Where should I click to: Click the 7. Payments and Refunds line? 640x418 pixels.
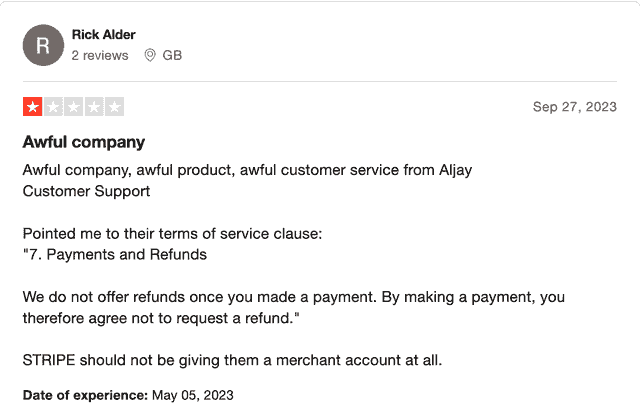coord(115,254)
